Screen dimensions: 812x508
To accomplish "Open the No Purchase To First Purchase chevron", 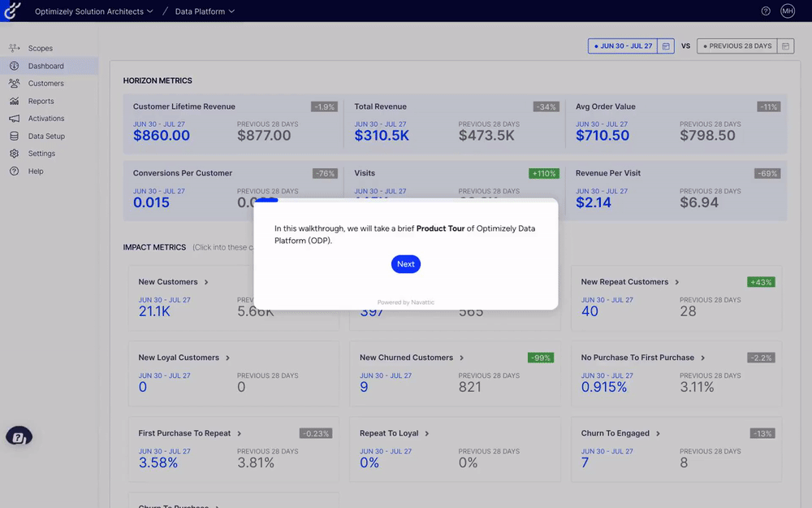I will 702,358.
